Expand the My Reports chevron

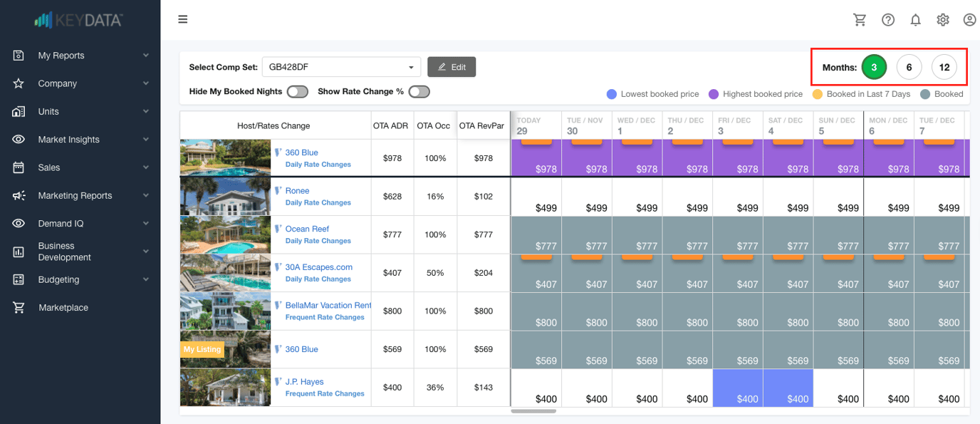[145, 56]
